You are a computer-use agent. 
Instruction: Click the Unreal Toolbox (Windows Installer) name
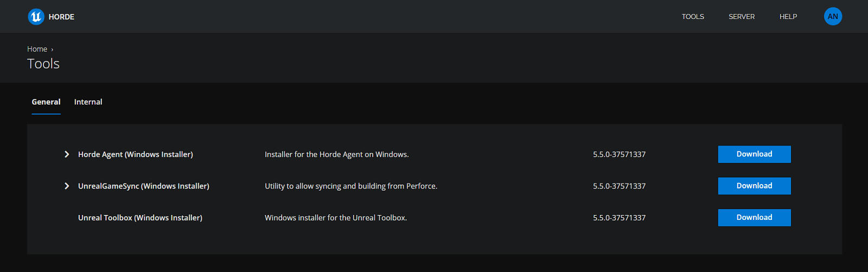[140, 218]
